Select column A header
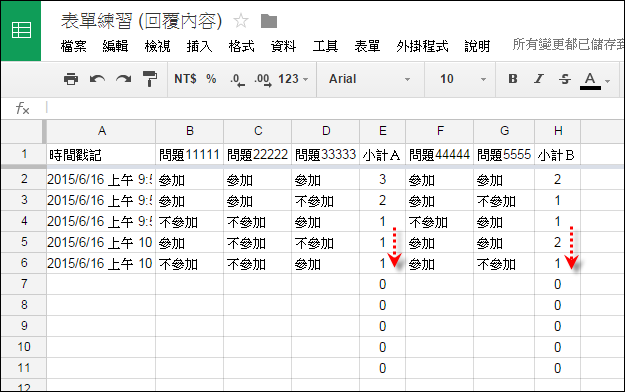 tap(102, 131)
